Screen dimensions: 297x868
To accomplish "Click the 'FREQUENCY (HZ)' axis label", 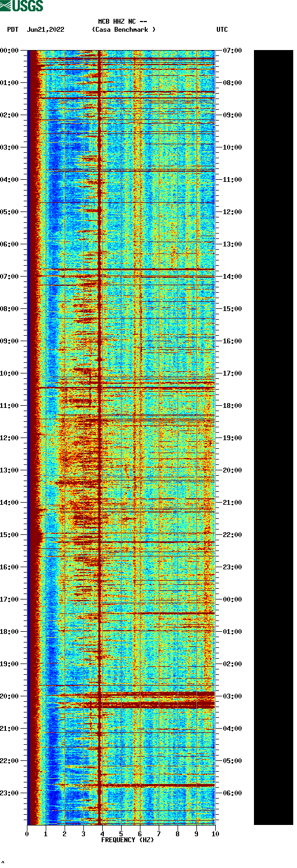I will [128, 840].
